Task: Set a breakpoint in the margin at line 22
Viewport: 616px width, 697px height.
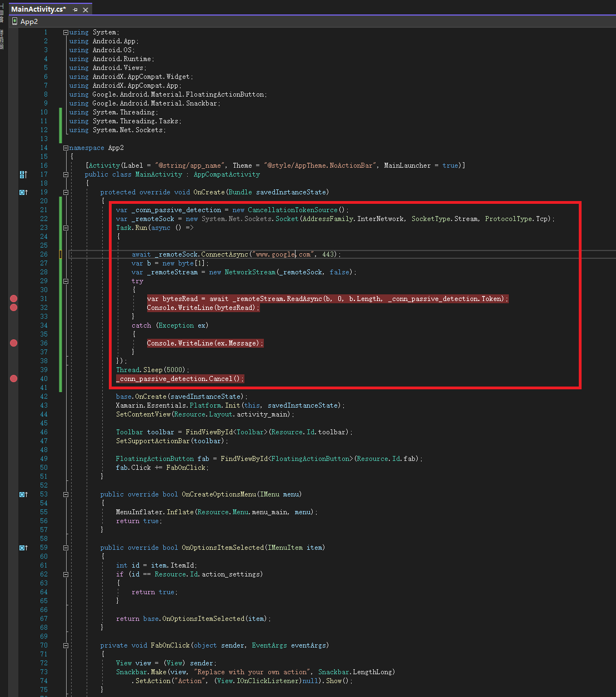Action: 13,218
